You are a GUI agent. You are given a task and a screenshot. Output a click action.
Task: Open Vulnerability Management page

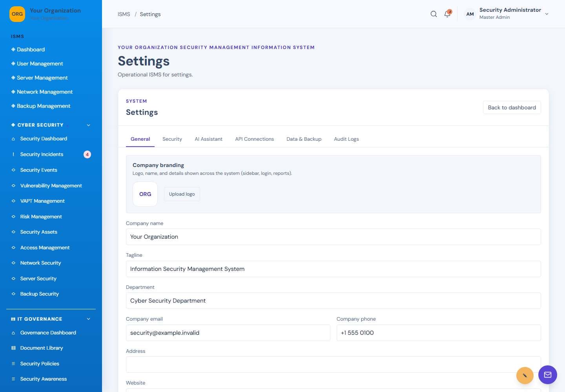[x=51, y=186]
